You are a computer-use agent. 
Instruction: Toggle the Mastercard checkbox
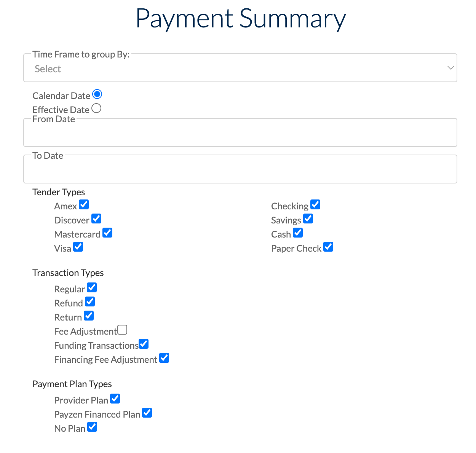[x=107, y=233]
